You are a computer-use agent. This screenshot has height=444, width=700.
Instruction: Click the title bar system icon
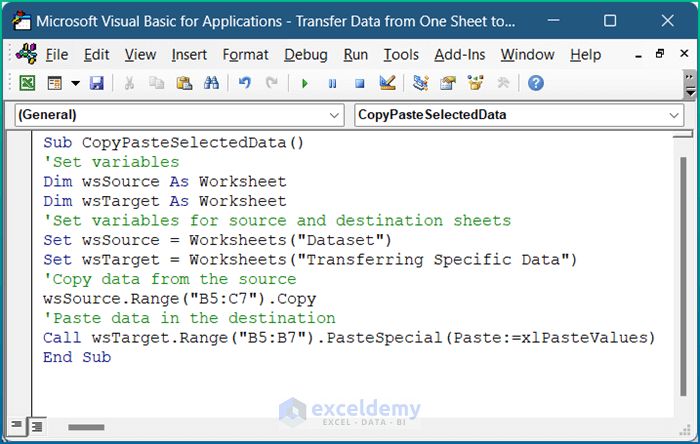21,21
